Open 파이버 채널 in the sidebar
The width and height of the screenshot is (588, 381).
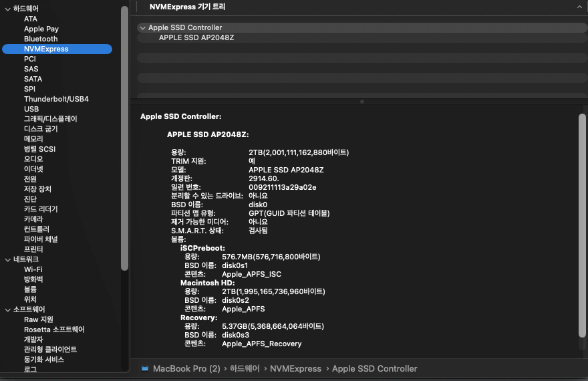point(41,239)
